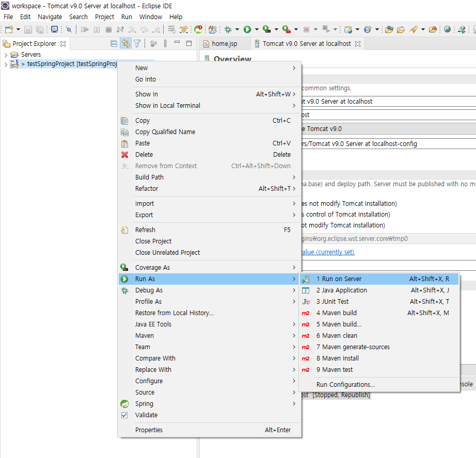Choose Delete from the context menu
The height and width of the screenshot is (458, 476).
pyautogui.click(x=210, y=154)
